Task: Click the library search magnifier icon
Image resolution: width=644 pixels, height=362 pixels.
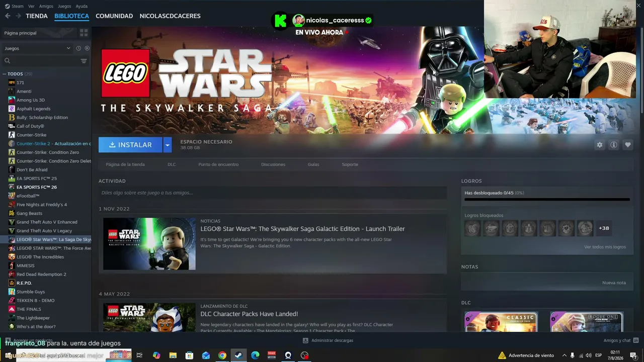Action: click(x=7, y=61)
